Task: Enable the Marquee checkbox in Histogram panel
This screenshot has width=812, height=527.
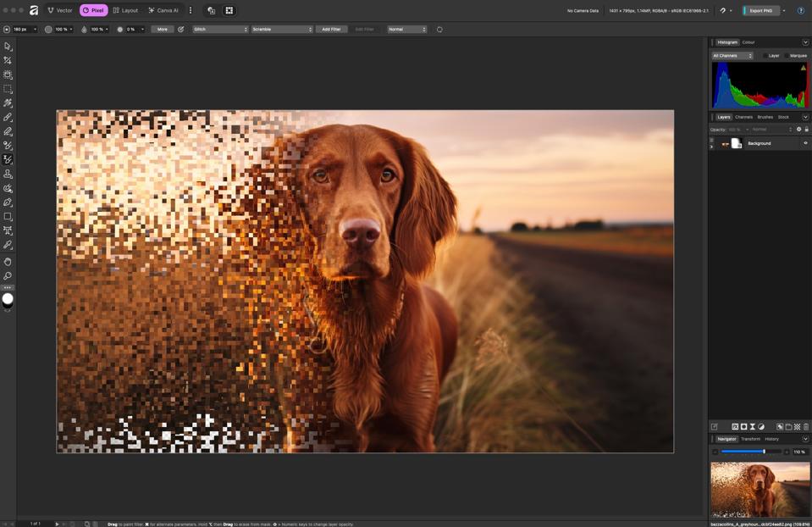Action: (x=786, y=55)
